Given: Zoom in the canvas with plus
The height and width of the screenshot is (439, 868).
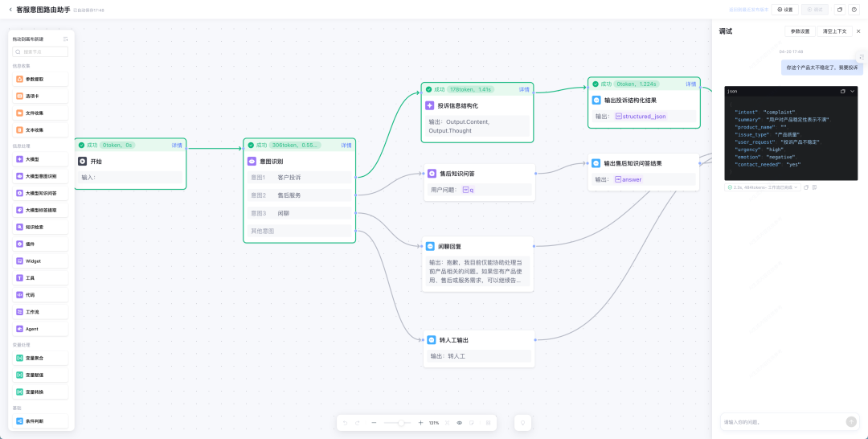Looking at the screenshot, I should [x=420, y=422].
